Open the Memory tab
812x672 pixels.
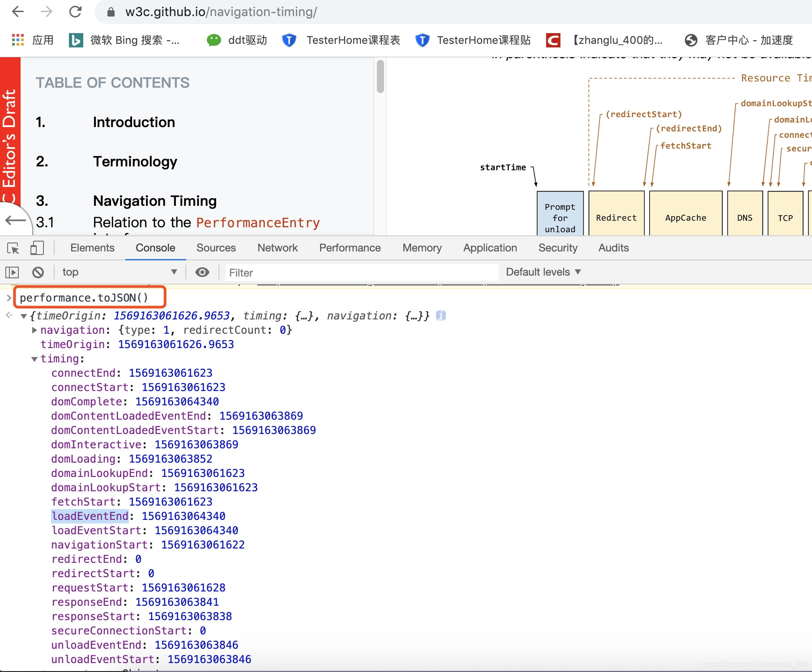click(422, 248)
